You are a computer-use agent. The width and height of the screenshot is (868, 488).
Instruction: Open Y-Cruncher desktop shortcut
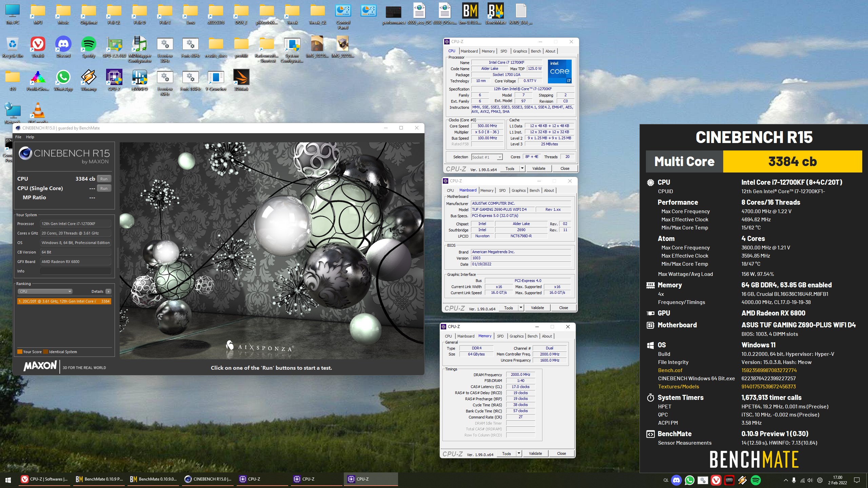[x=216, y=80]
